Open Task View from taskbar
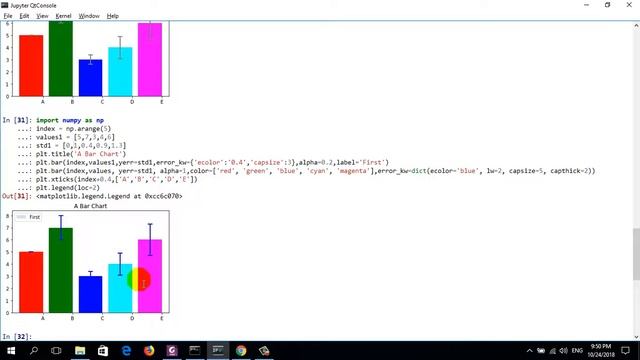 point(56,351)
